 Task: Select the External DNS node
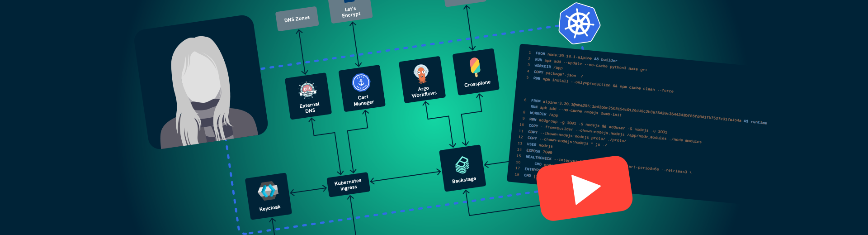coord(308,96)
